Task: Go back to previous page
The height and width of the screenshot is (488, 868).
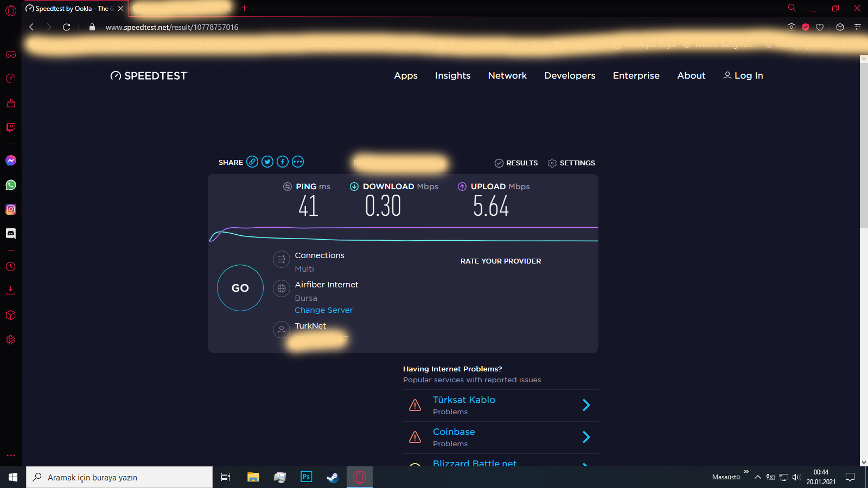Action: (x=31, y=27)
